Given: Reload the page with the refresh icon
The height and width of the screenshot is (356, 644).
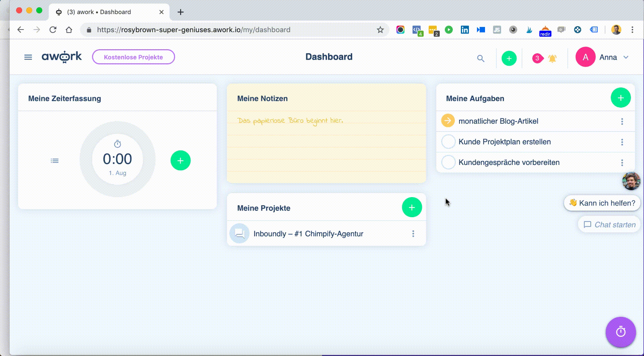Looking at the screenshot, I should pyautogui.click(x=53, y=30).
